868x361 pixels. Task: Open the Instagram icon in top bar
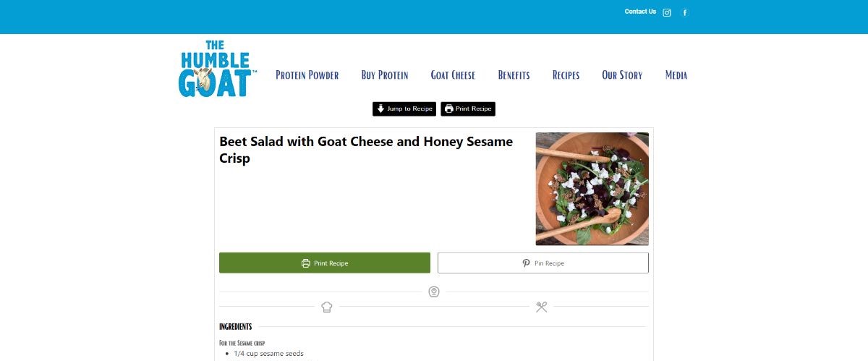pos(667,12)
